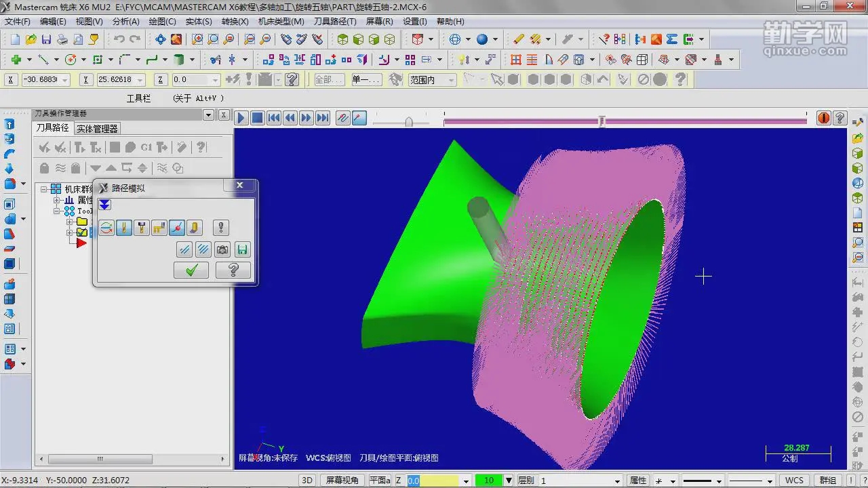Click the new file icon in toolbar
Image resolution: width=868 pixels, height=488 pixels.
(x=14, y=39)
